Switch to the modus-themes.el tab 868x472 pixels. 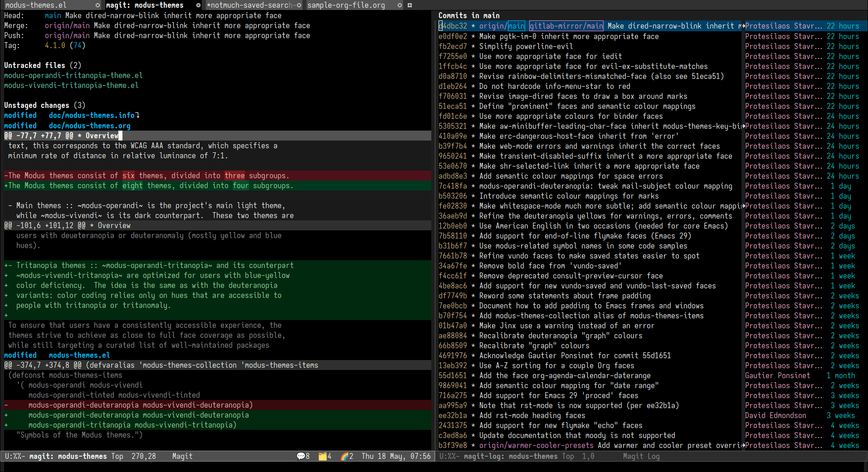[36, 5]
